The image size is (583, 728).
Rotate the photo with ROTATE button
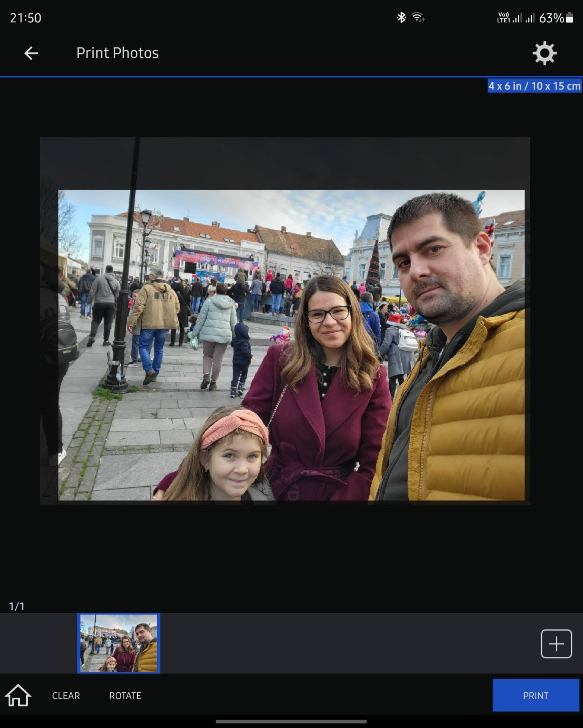tap(125, 696)
